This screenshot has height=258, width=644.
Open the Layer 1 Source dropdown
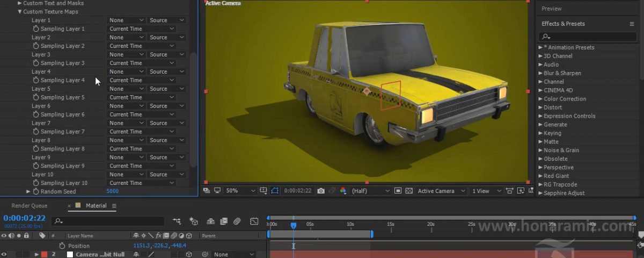167,20
